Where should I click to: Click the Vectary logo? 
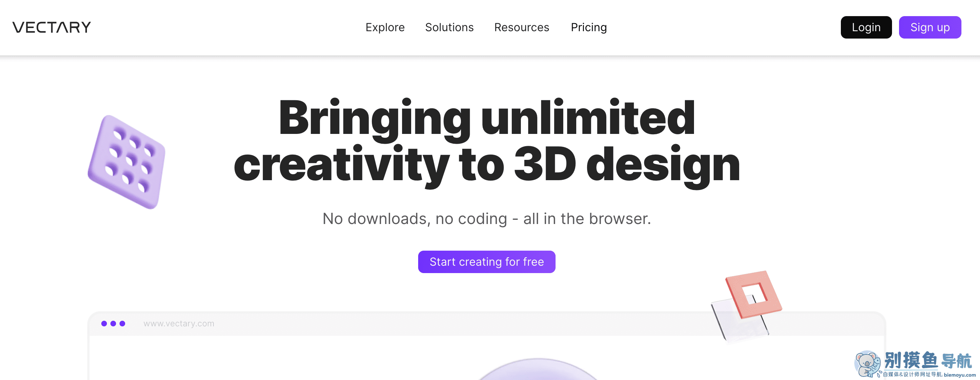tap(52, 27)
